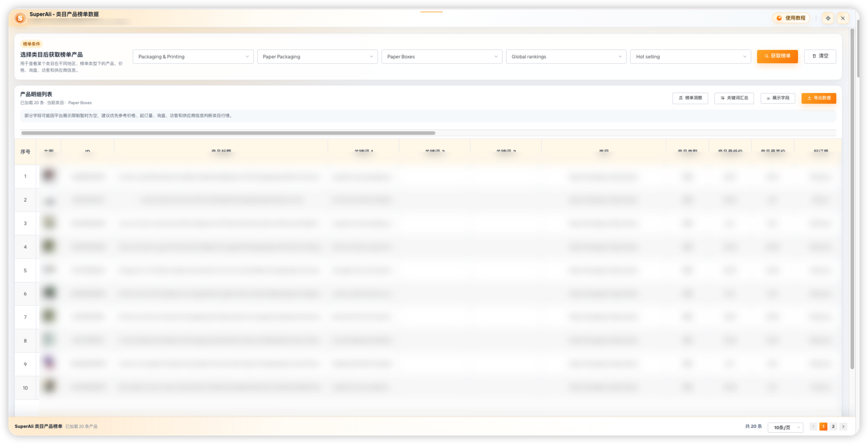The image size is (868, 444).
Task: Open the 10条/页 page size selector
Action: tap(786, 427)
